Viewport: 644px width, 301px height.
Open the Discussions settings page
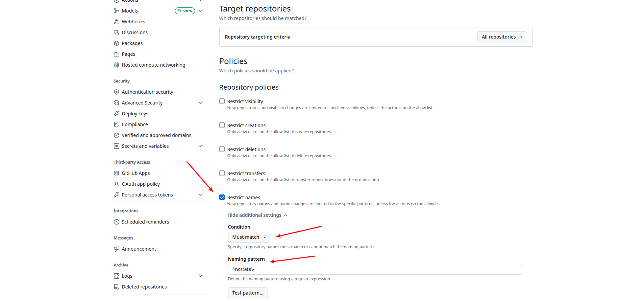[x=134, y=32]
